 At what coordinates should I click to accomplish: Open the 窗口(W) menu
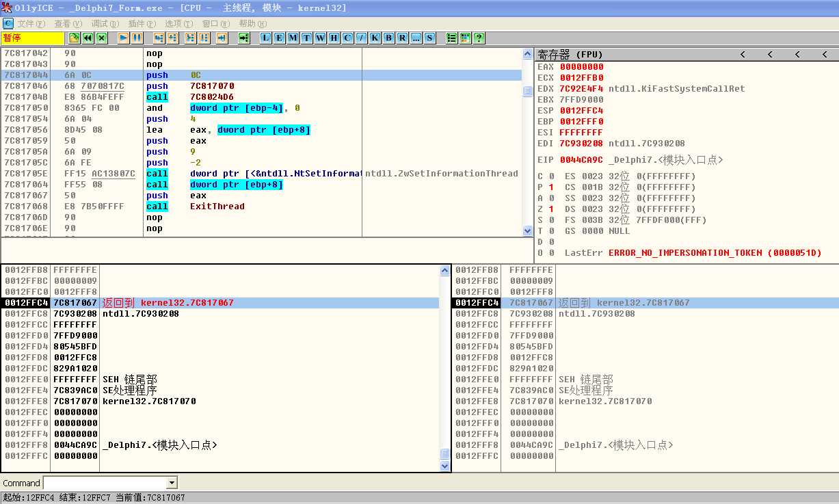click(x=215, y=24)
